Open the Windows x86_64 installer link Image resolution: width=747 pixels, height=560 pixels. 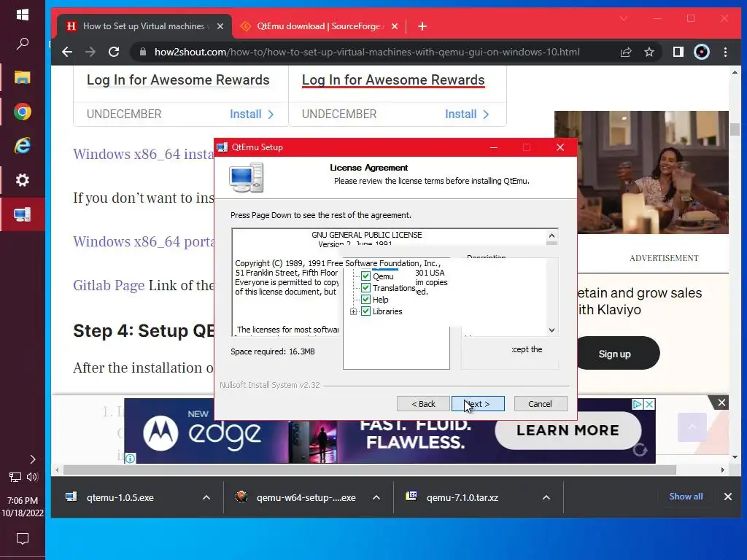pos(144,154)
